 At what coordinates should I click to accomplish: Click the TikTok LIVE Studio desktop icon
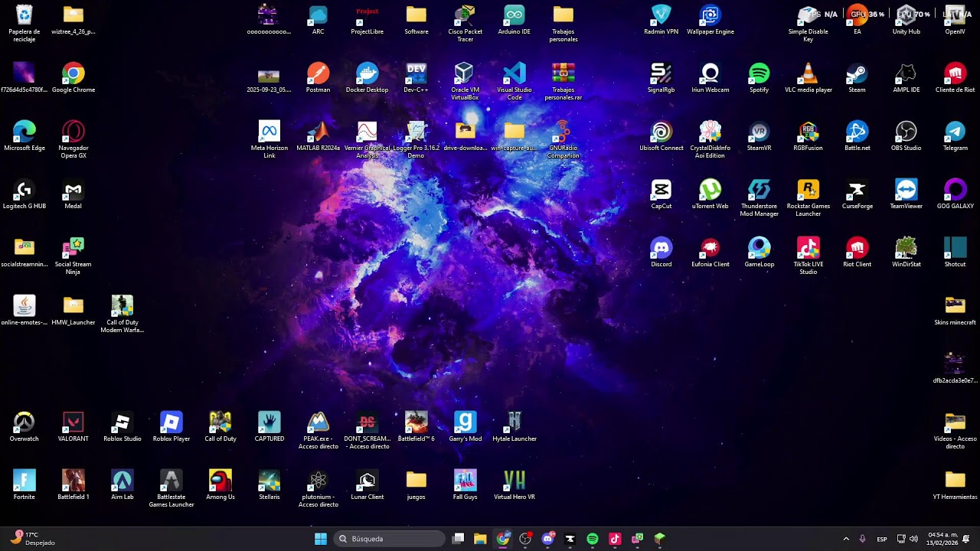pyautogui.click(x=808, y=249)
